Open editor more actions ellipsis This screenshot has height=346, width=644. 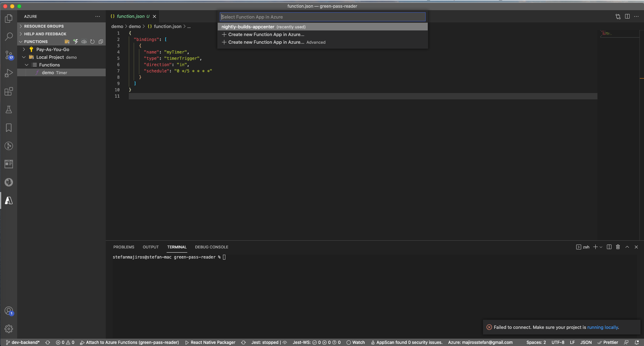click(x=636, y=16)
